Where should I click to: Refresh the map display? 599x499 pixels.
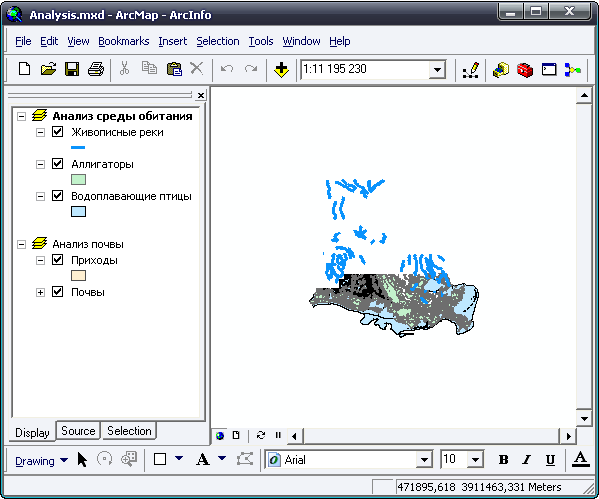point(261,436)
